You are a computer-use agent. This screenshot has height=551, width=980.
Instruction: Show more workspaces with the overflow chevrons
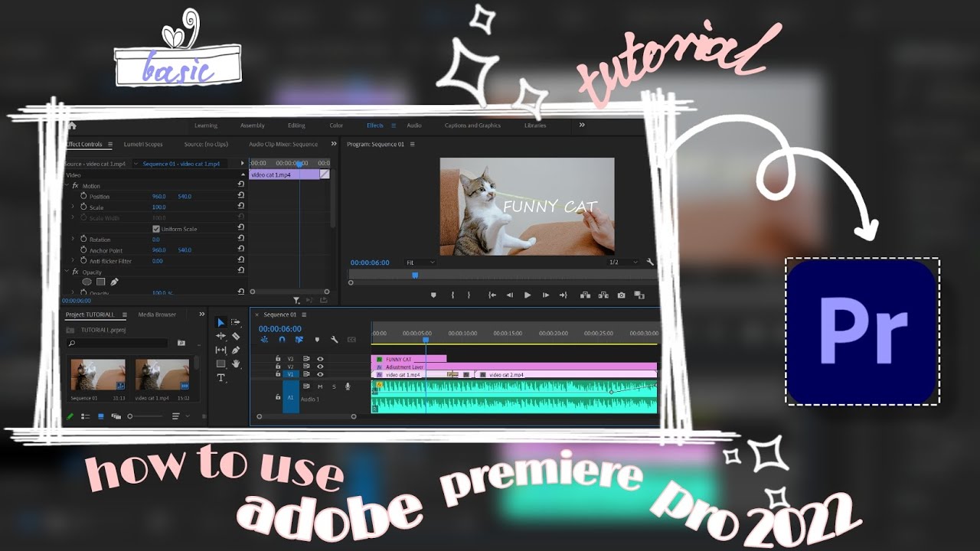coord(582,126)
